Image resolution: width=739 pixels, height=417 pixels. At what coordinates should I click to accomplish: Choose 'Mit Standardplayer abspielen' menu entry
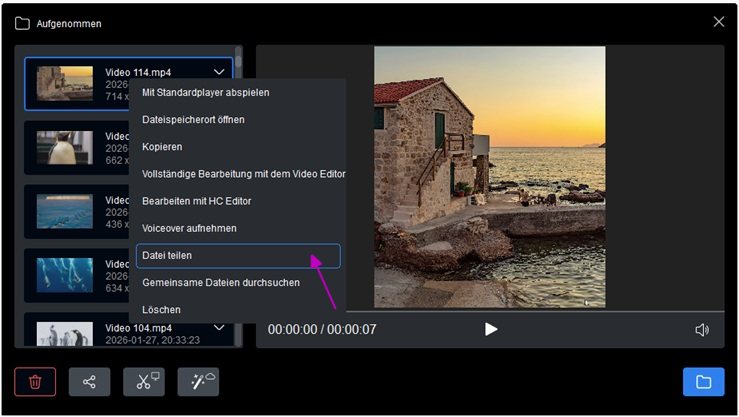coord(206,93)
